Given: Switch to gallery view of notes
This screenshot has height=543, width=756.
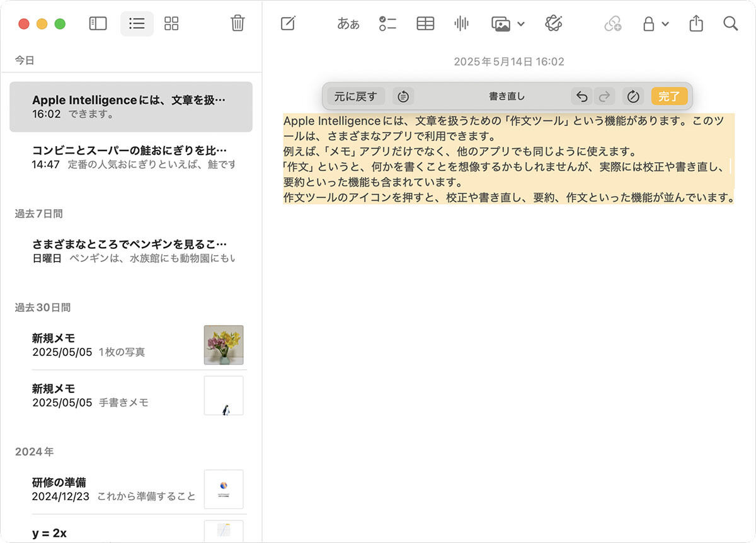Looking at the screenshot, I should [x=171, y=24].
